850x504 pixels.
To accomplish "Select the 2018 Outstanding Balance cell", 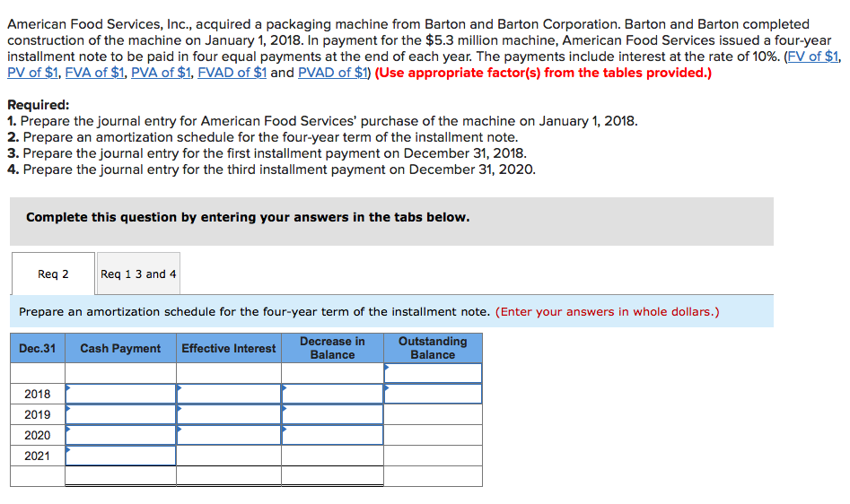I will coord(434,394).
